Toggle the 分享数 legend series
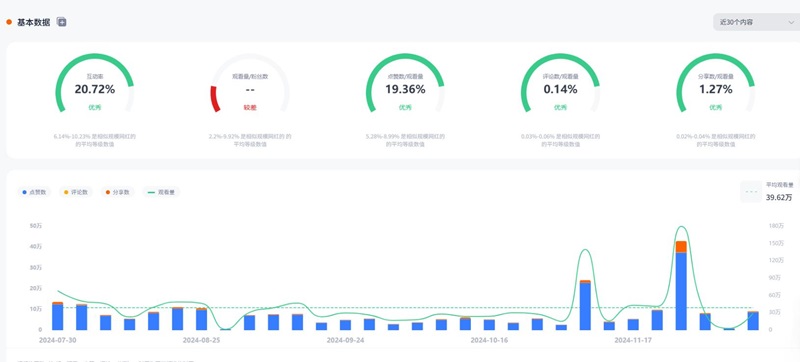This screenshot has width=800, height=362. coord(117,192)
